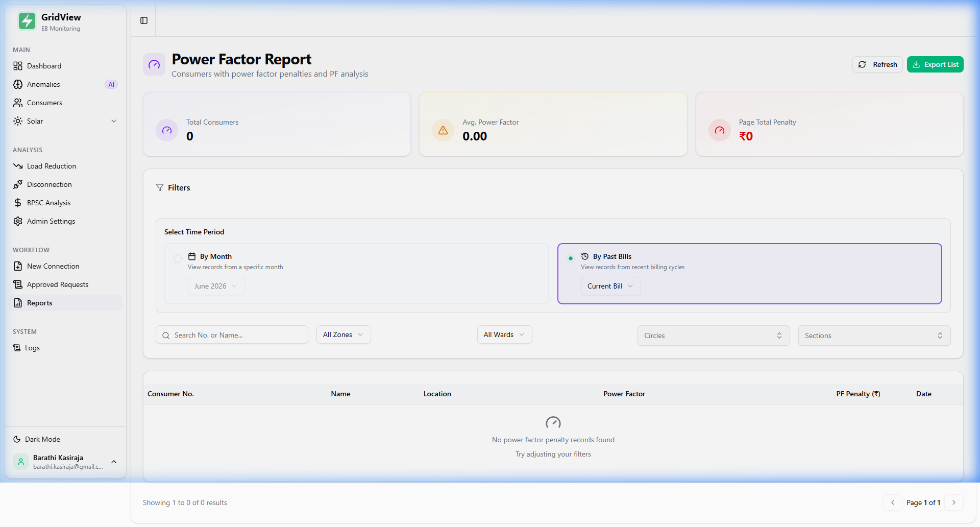Image resolution: width=980 pixels, height=527 pixels.
Task: Click the Disconnection plug icon
Action: [18, 184]
